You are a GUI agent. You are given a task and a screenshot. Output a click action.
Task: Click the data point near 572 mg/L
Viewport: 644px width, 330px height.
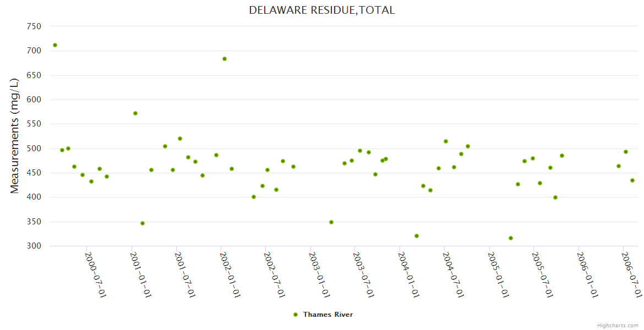click(x=135, y=113)
